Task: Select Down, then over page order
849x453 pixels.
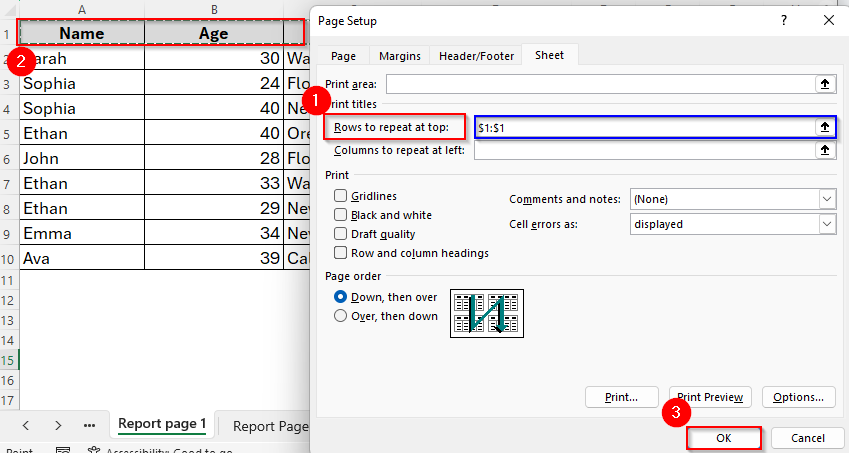Action: tap(340, 297)
